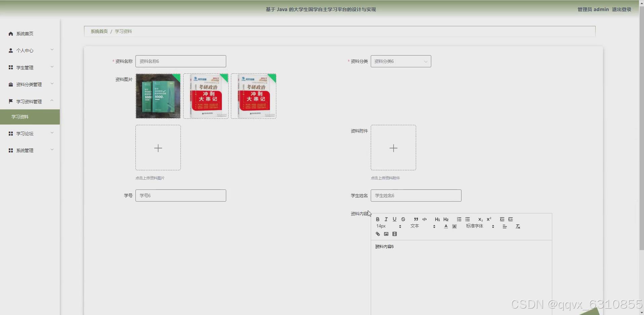Image resolution: width=644 pixels, height=315 pixels.
Task: Click the grid icon beside 系统管理
Action: (11, 150)
